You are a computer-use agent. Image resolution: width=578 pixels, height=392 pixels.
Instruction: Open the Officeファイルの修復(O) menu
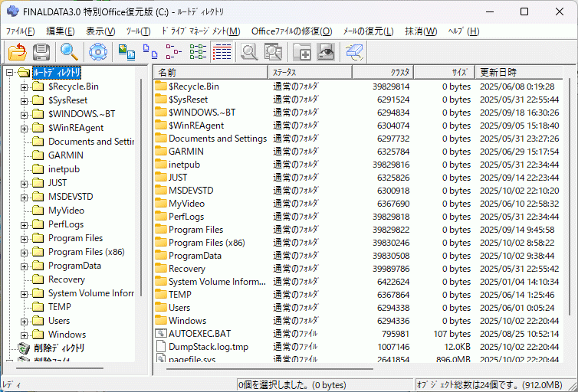pos(291,31)
